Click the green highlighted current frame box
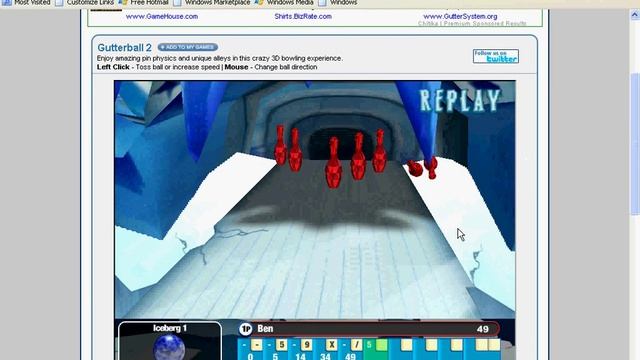 pos(381,345)
